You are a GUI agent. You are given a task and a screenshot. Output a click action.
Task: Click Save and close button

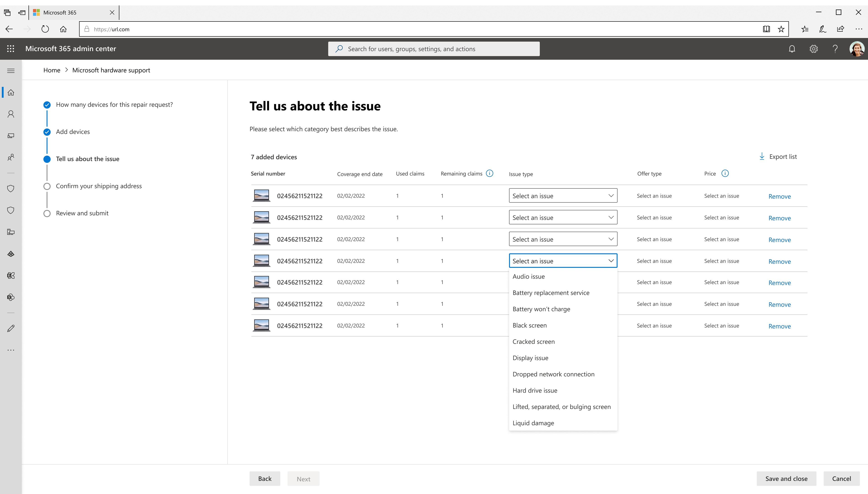(786, 478)
